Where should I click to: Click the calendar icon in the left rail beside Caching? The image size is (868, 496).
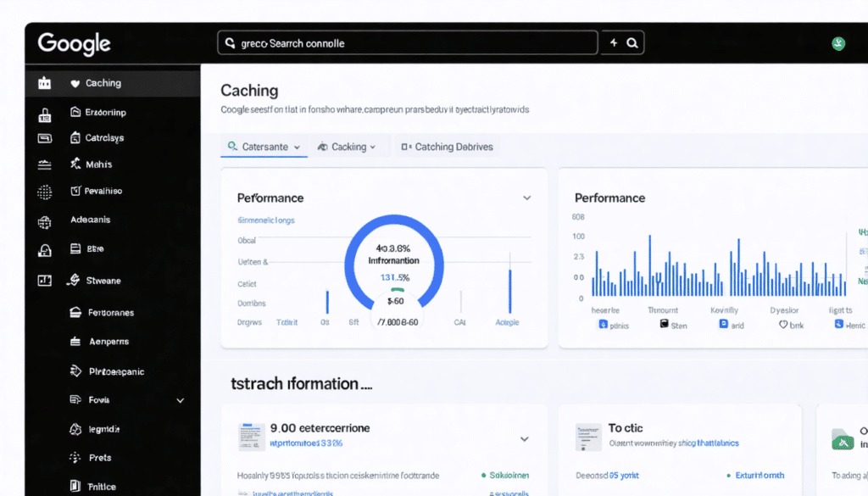pos(45,83)
